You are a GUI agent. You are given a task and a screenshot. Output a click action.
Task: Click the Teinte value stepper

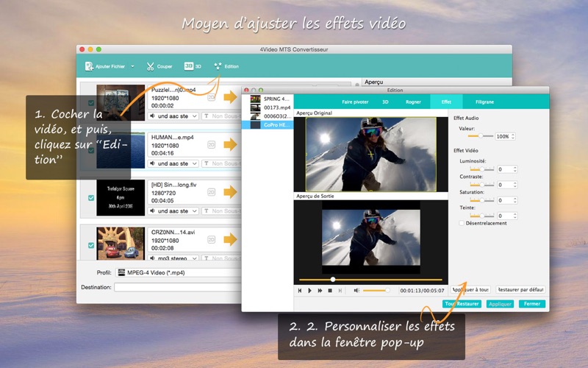(x=515, y=216)
